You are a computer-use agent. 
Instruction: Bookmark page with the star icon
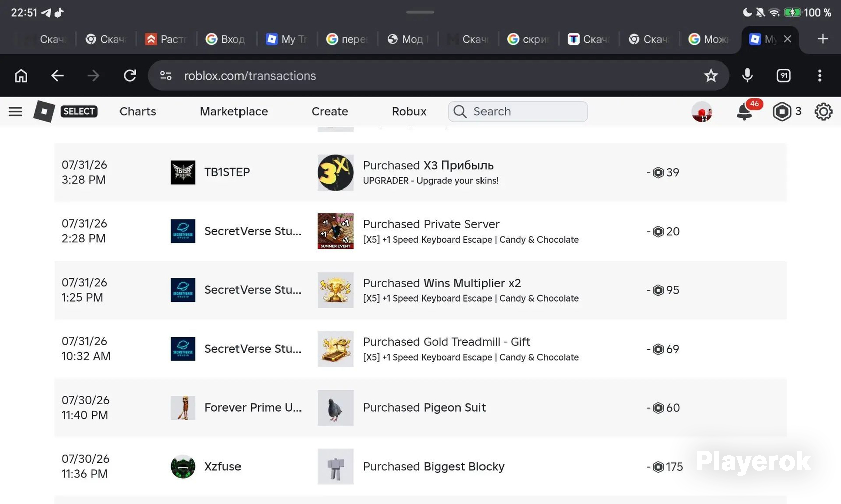click(x=711, y=76)
